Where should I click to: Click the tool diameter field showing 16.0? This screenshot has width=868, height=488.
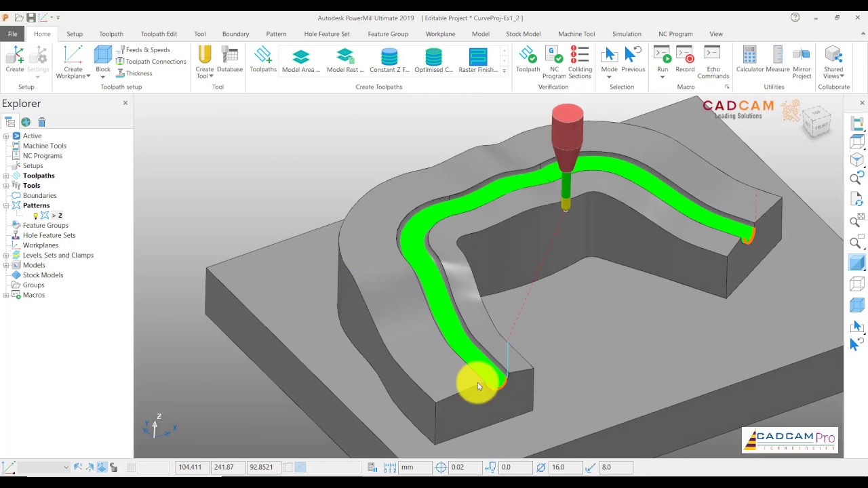[565, 467]
